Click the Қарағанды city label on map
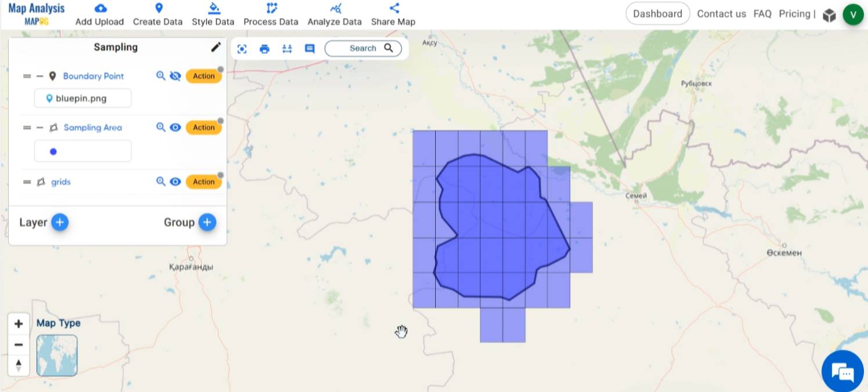The height and width of the screenshot is (392, 868). [191, 267]
